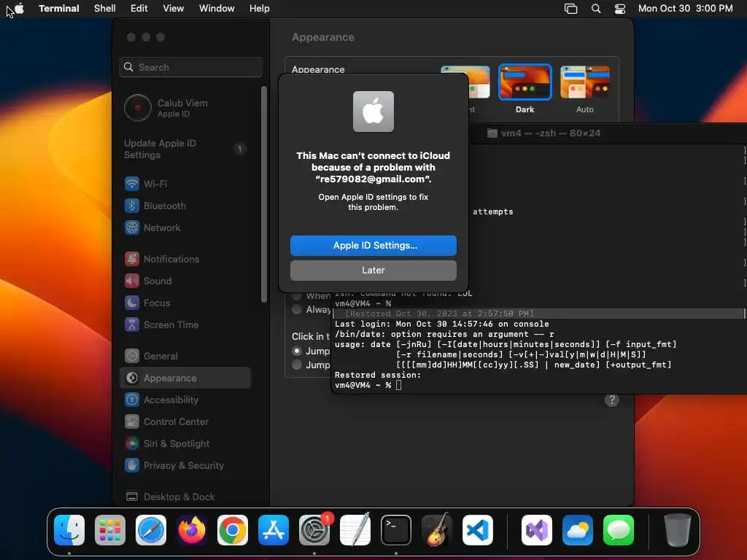747x560 pixels.
Task: Select the Appearance icon in sidebar
Action: tap(132, 378)
